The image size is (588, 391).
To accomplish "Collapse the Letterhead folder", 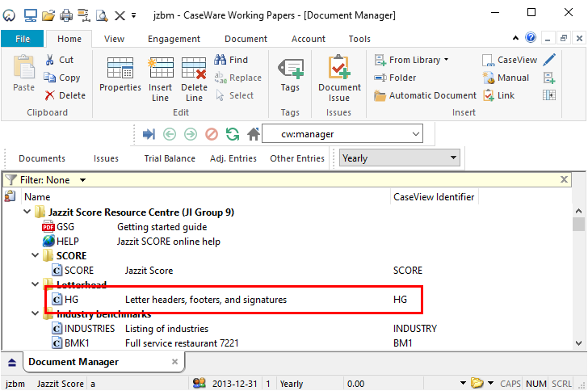I will 36,284.
